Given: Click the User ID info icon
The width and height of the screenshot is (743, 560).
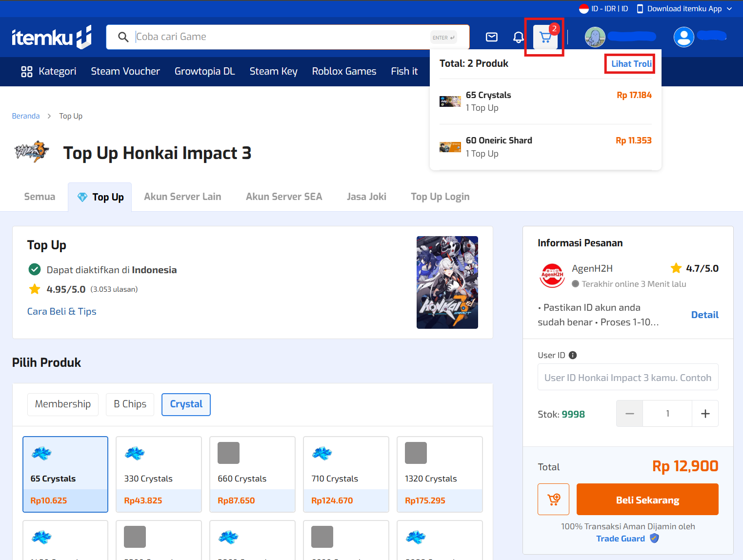Looking at the screenshot, I should click(x=573, y=355).
